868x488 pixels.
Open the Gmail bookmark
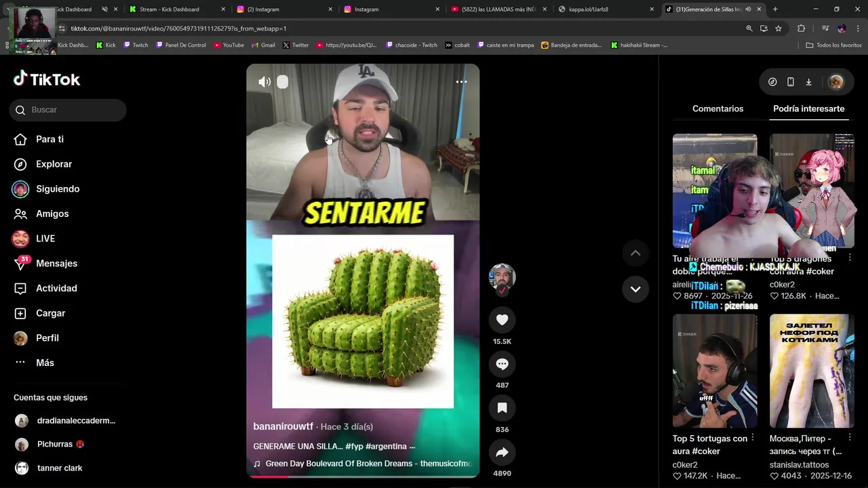[x=263, y=45]
